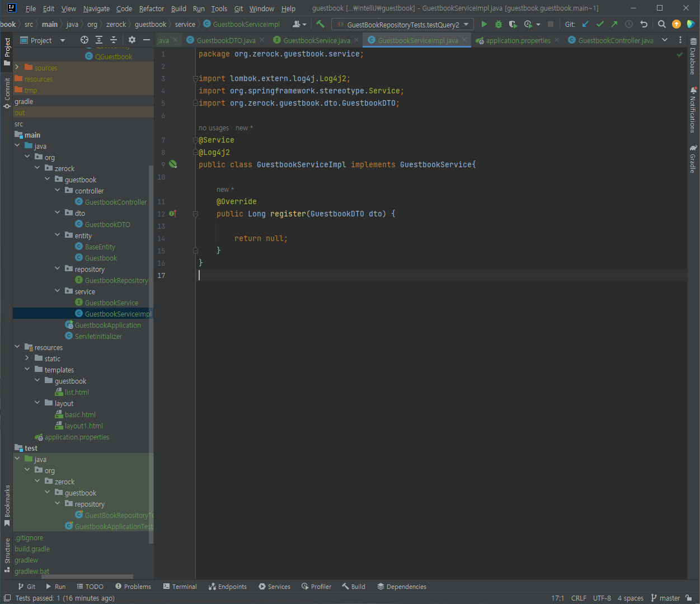Open the Code With Me user icon
This screenshot has width=700, height=604.
click(299, 24)
